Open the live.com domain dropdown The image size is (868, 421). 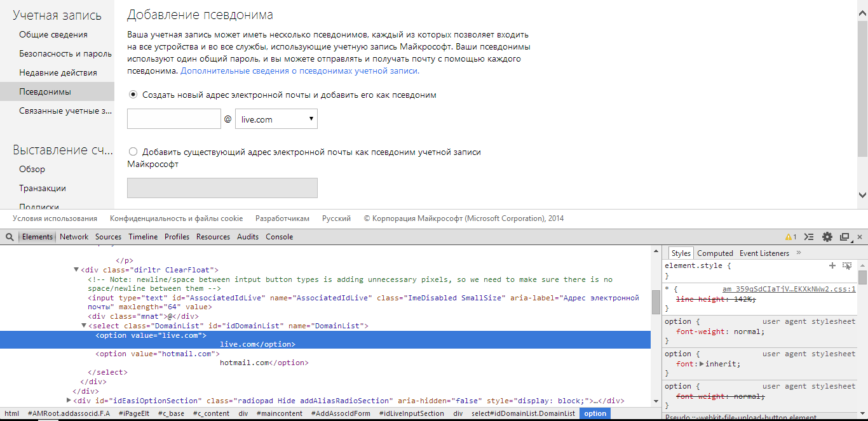coord(276,119)
